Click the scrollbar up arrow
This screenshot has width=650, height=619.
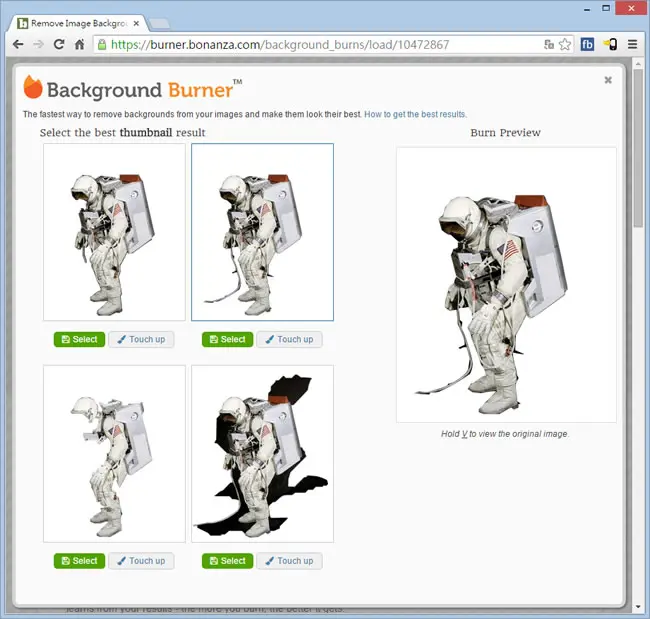[638, 63]
